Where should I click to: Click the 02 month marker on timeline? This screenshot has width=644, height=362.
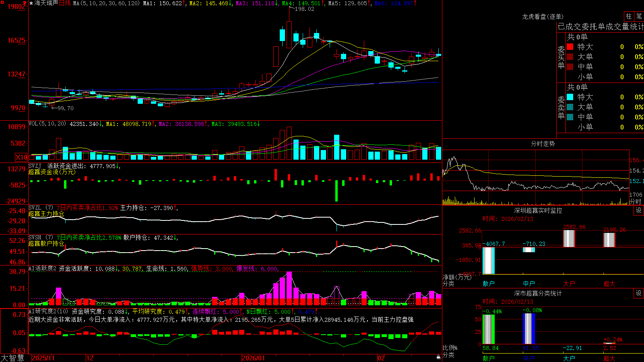click(x=381, y=358)
